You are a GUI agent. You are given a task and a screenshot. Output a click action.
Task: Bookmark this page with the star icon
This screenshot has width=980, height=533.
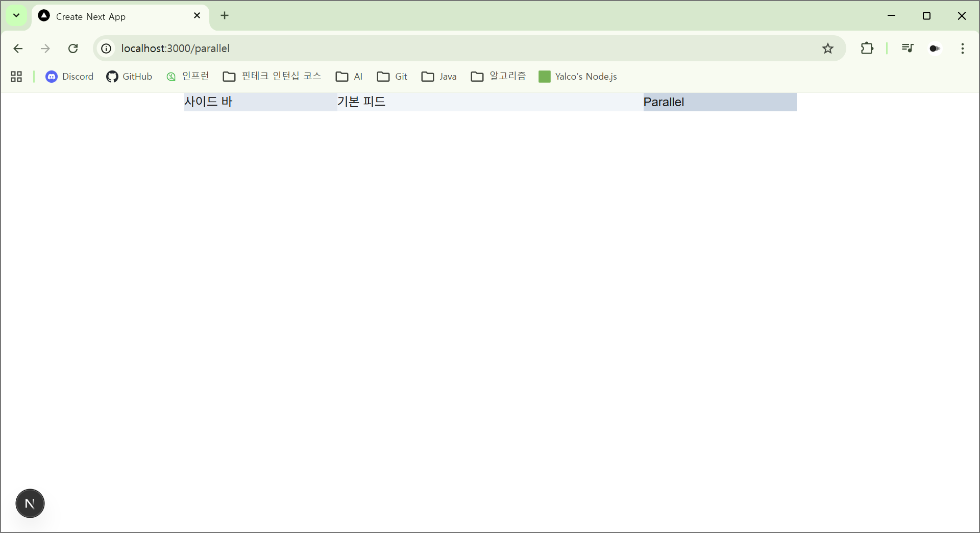coord(827,49)
